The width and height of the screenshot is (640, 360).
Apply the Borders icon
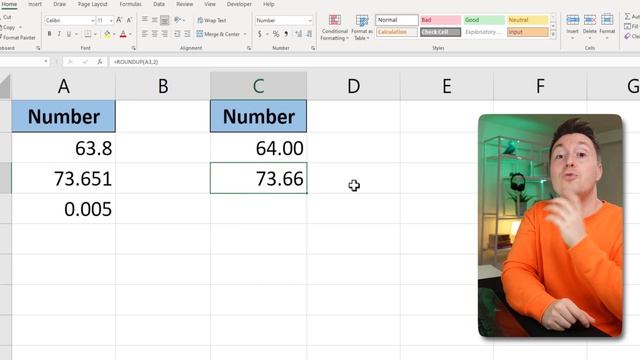tap(87, 34)
